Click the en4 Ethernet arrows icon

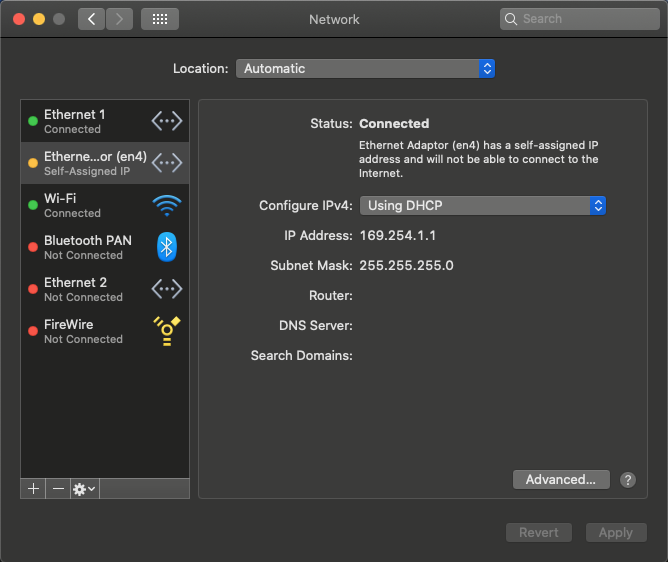[x=167, y=163]
